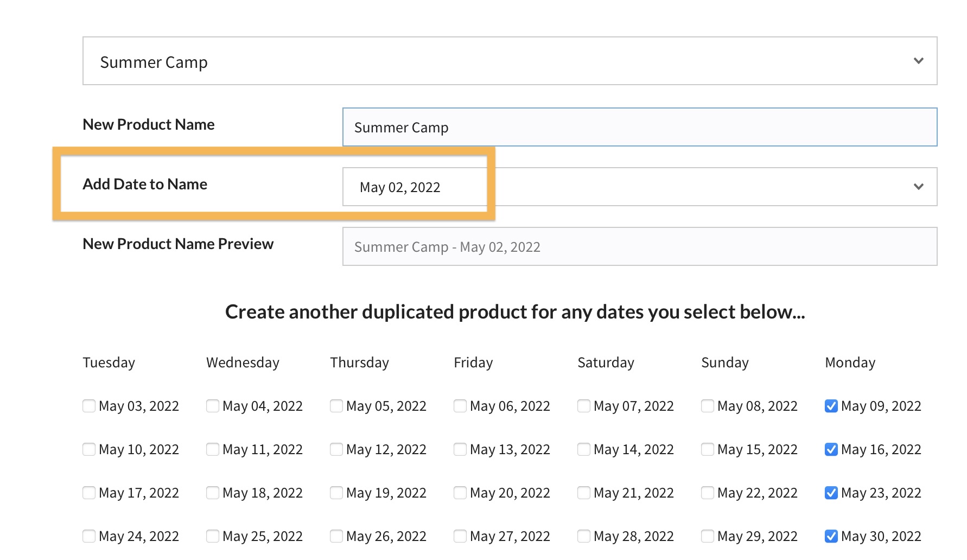Deselect the May 23, 2022 date
The image size is (967, 560).
click(831, 493)
